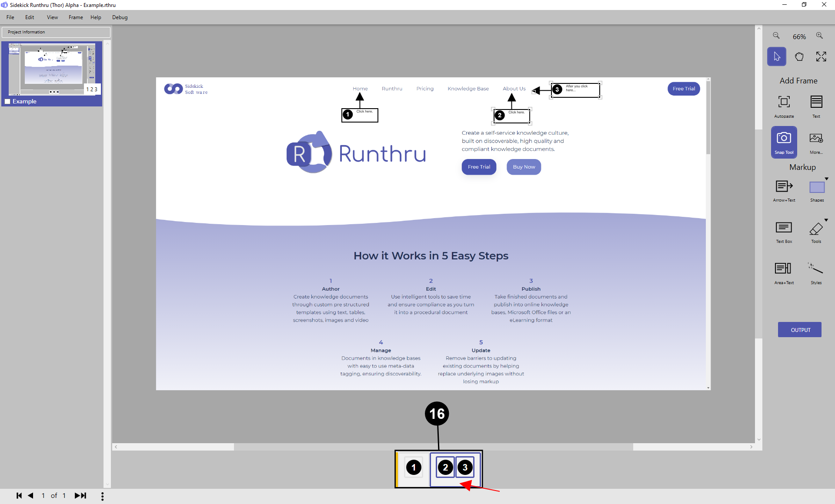Viewport: 835px width, 504px height.
Task: Choose the Area+Text markup tool
Action: pyautogui.click(x=784, y=273)
